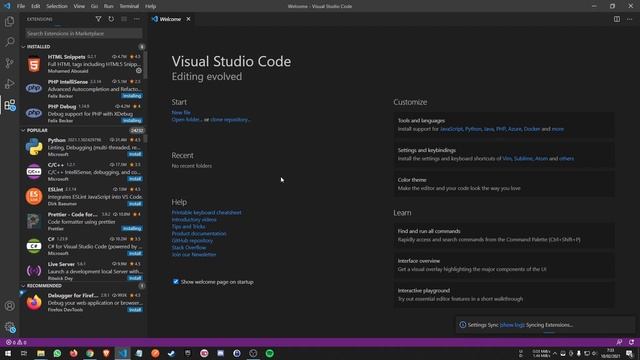This screenshot has height=360, width=640.
Task: Click the Split Editor icon
Action: tap(617, 19)
